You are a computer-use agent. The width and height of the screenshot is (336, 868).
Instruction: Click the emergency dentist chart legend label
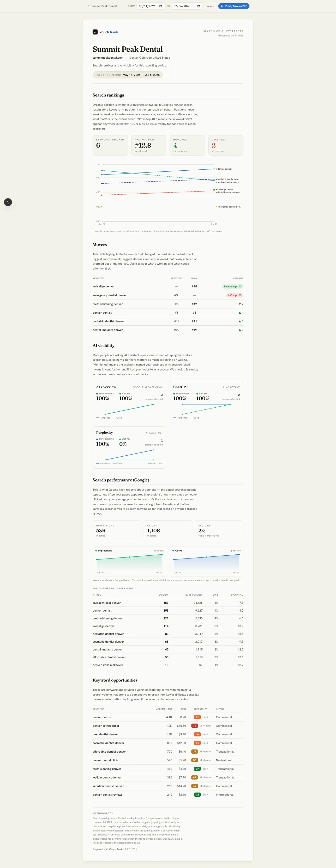(229, 207)
